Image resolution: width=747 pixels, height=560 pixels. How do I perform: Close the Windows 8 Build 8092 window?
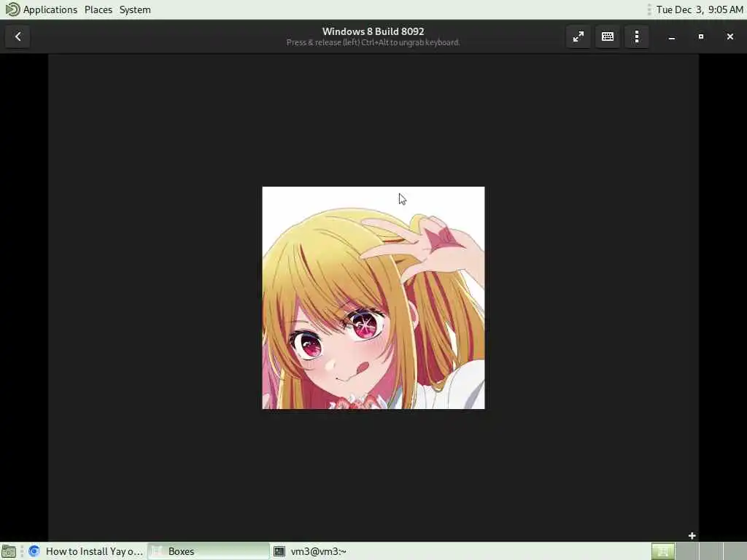coord(729,36)
